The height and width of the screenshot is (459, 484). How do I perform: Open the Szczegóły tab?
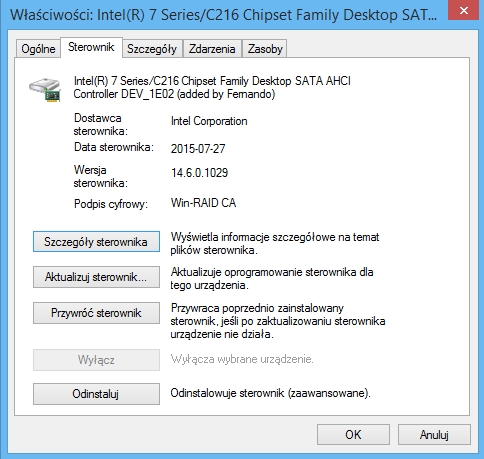[152, 49]
